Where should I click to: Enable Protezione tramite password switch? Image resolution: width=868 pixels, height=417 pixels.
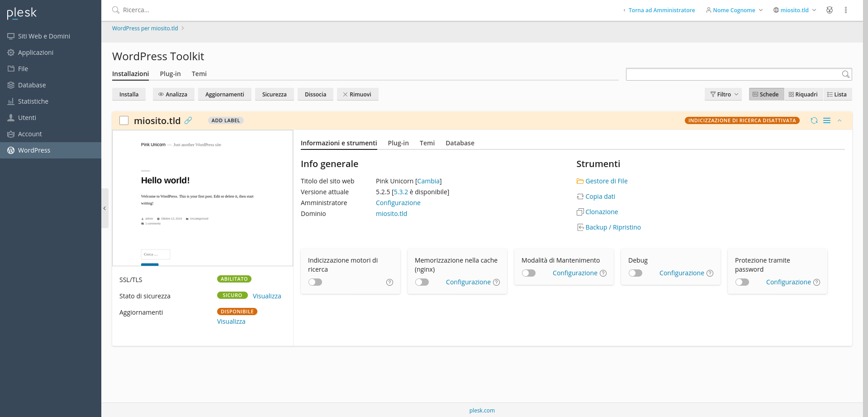[742, 282]
